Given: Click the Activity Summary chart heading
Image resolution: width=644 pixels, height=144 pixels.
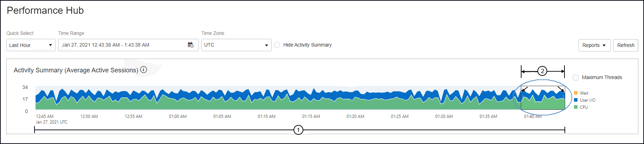Looking at the screenshot, I should pyautogui.click(x=76, y=70).
